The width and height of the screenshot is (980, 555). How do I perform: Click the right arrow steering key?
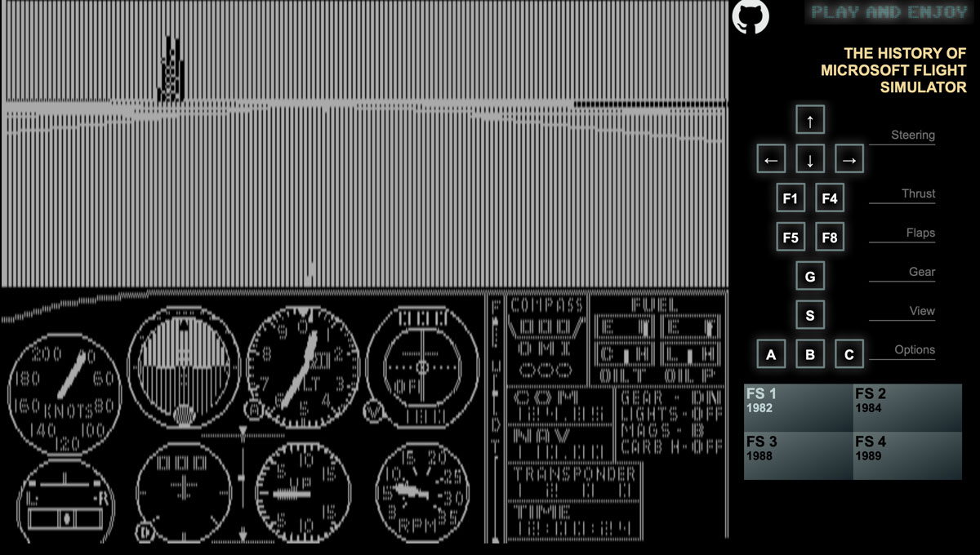pyautogui.click(x=849, y=159)
